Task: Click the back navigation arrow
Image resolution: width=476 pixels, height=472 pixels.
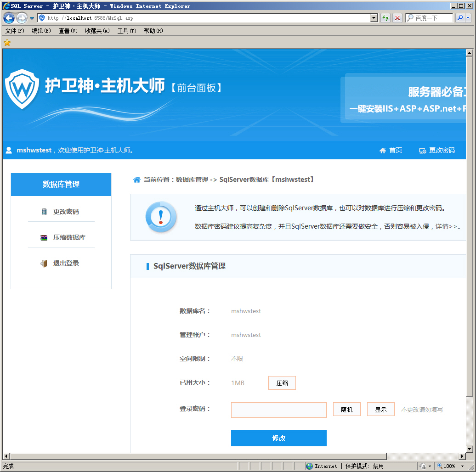Action: coord(9,18)
